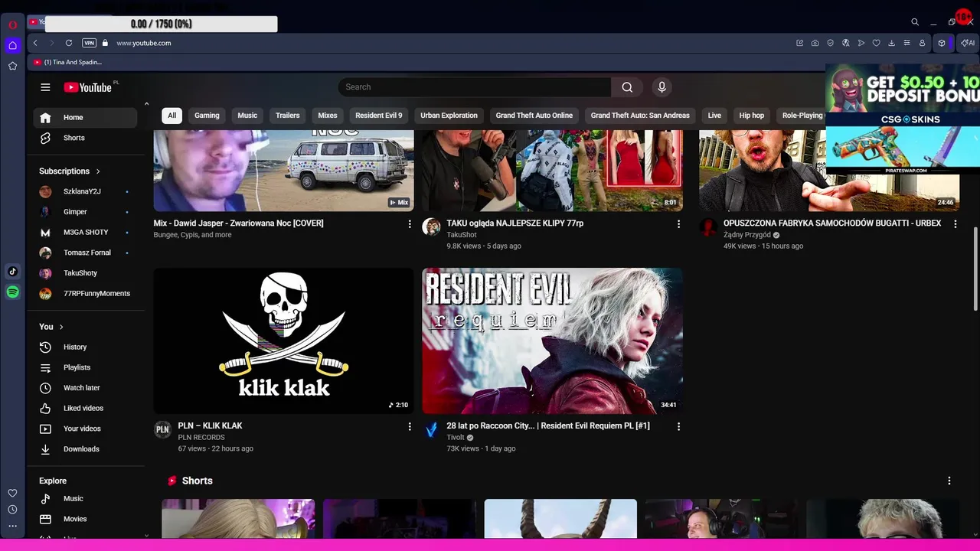Expand the You section chevron
This screenshot has height=551, width=980.
click(x=61, y=327)
